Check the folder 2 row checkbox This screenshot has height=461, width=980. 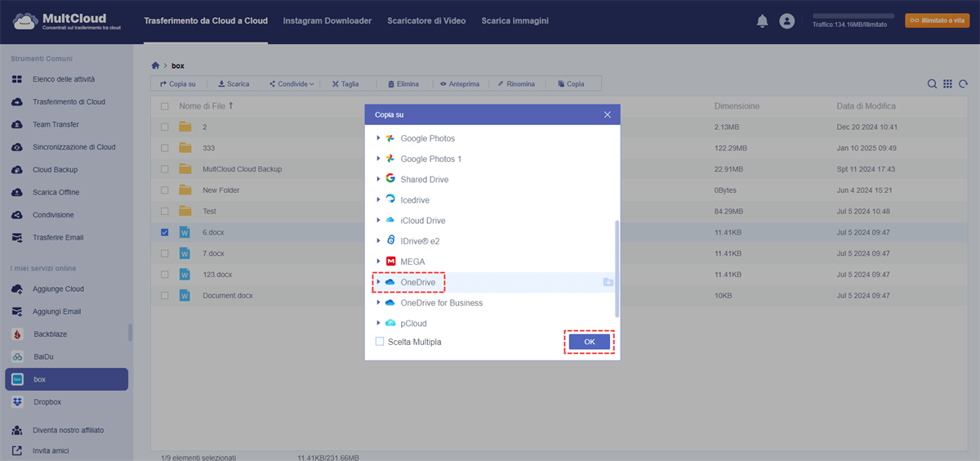coord(165,127)
